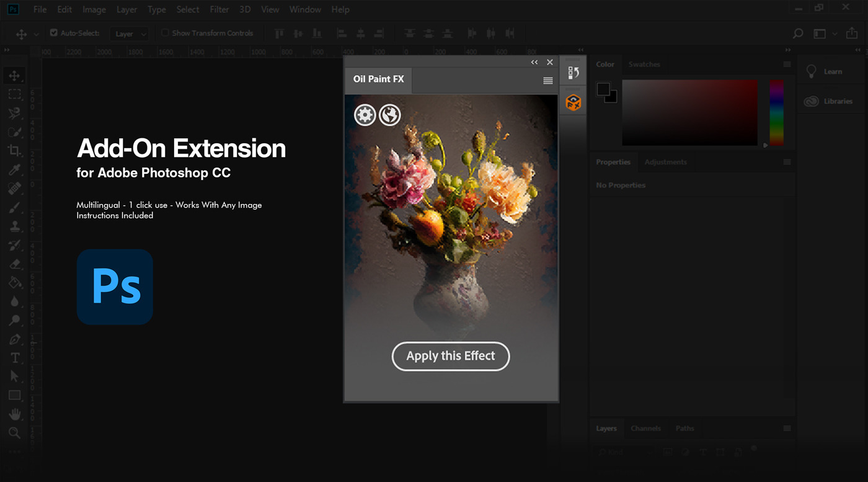Screen dimensions: 868x482
Task: Collapse the Oil Paint FX panel with double chevron
Action: tap(534, 62)
